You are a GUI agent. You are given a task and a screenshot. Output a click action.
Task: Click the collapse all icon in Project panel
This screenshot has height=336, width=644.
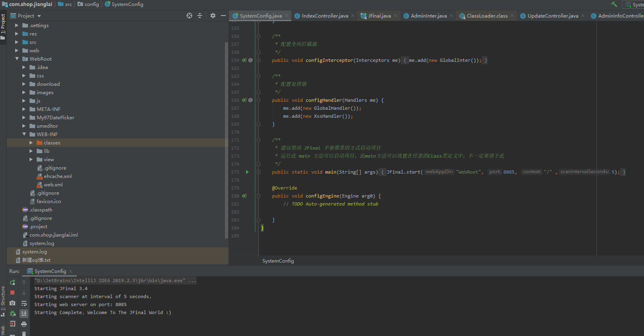tap(200, 16)
